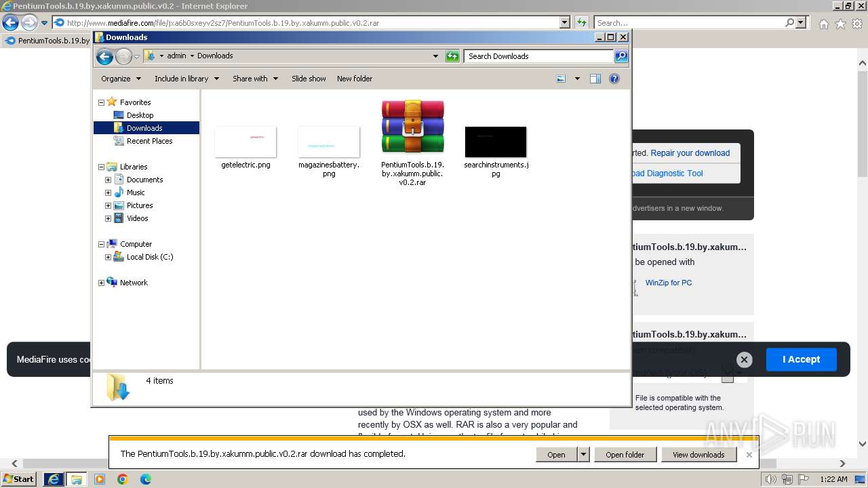868x488 pixels.
Task: Click the system clock showing 1:22 AM
Action: (x=833, y=479)
